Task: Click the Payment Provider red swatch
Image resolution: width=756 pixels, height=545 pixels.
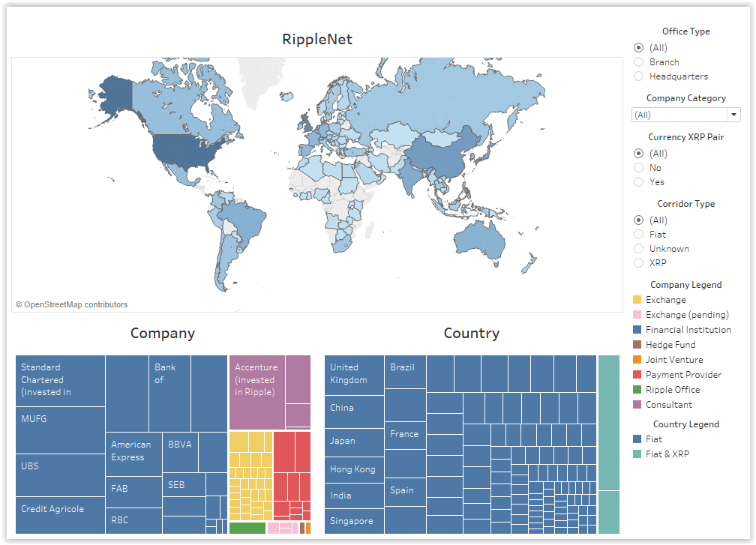Action: click(637, 374)
